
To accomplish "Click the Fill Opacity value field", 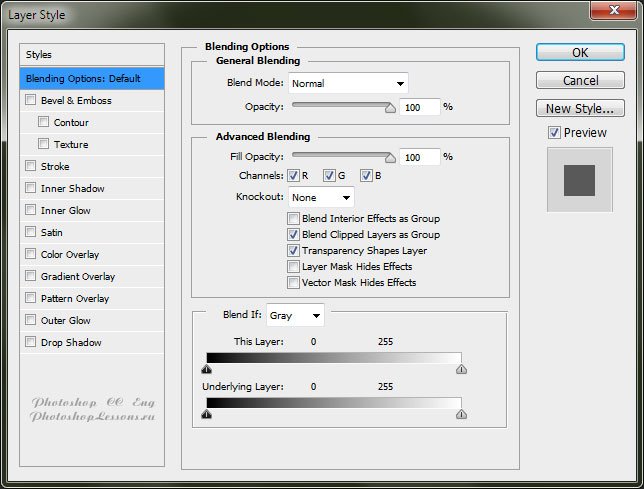I will pos(419,157).
